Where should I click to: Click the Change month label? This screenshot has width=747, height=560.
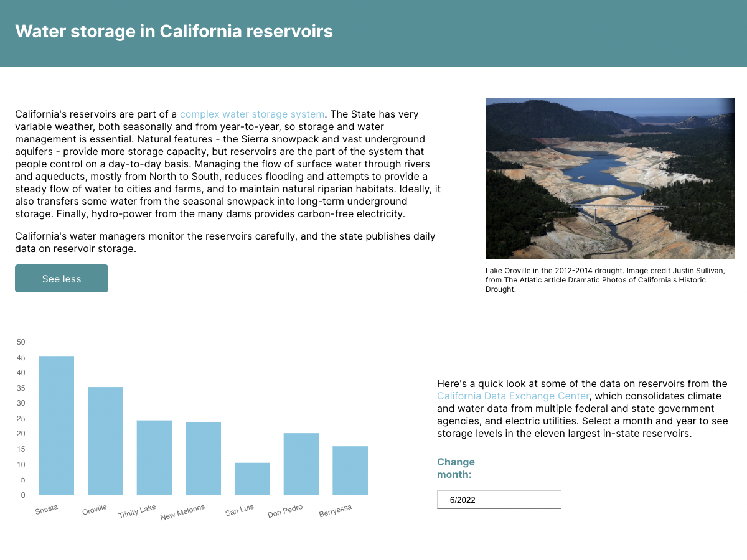click(x=456, y=468)
